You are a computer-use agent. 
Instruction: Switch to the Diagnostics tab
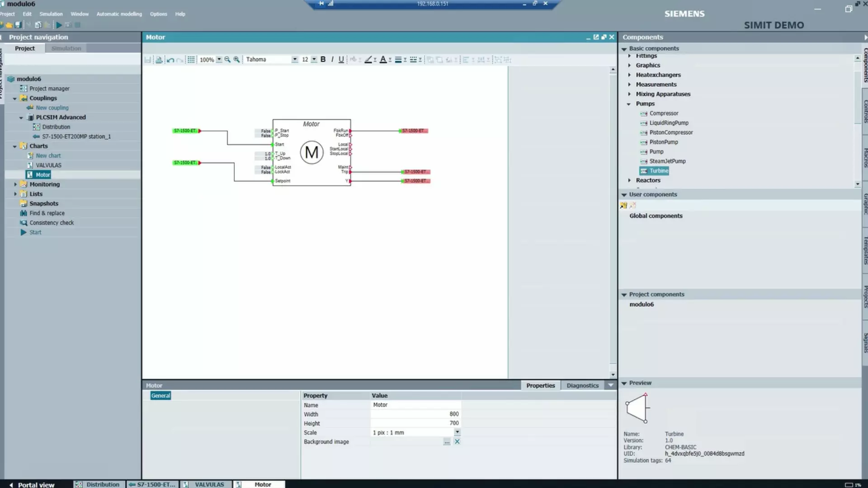(x=582, y=385)
